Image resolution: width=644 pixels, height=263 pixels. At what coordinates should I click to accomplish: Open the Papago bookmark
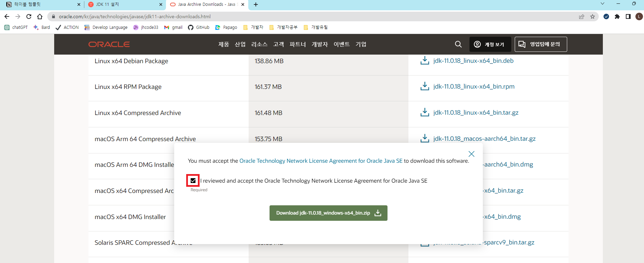pos(226,27)
